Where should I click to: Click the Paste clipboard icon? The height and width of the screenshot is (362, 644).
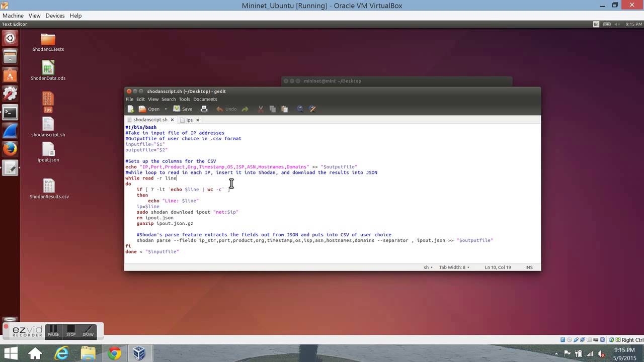284,109
